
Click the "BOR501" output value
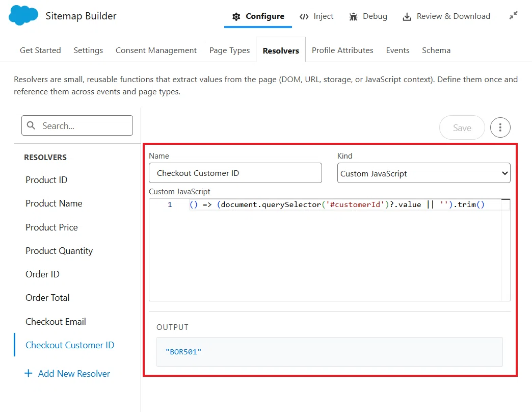coord(183,352)
